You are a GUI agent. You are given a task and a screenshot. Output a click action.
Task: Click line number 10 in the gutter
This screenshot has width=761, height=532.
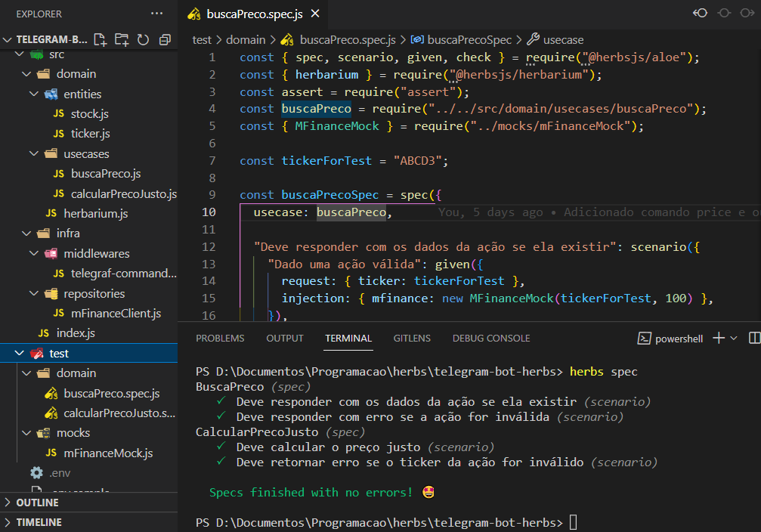[x=209, y=212]
